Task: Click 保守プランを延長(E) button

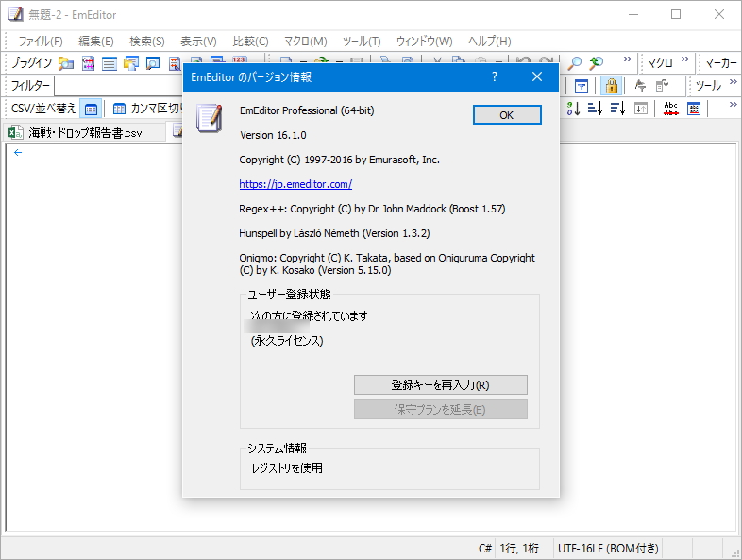Action: (x=441, y=410)
